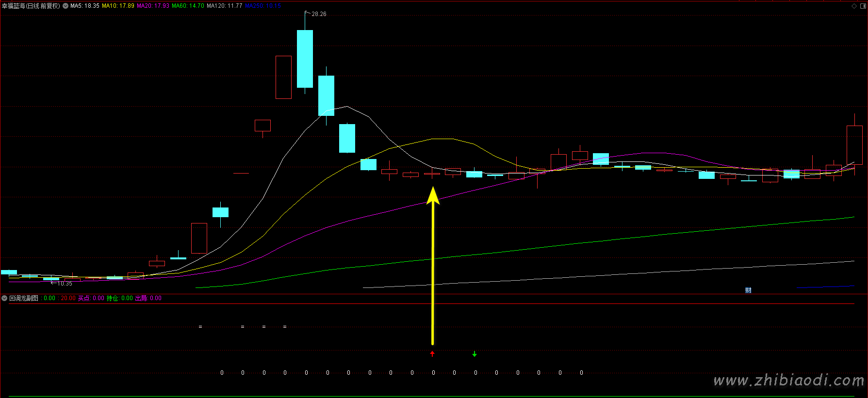Click the green MA60: 14.70 label
868x398 pixels.
pos(188,6)
